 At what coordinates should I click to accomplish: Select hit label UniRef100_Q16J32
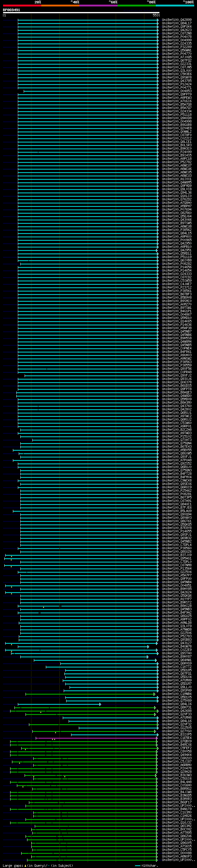(177, 822)
